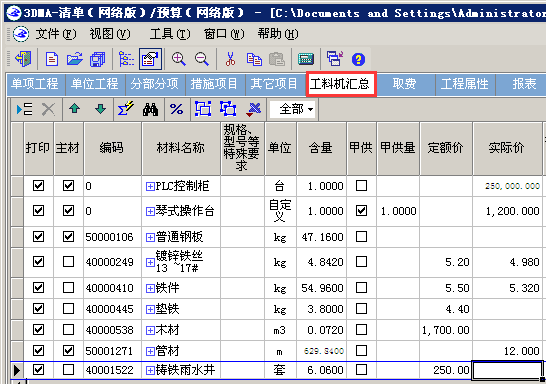Expand the 普通钢板 row
The width and height of the screenshot is (546, 384).
coord(150,237)
